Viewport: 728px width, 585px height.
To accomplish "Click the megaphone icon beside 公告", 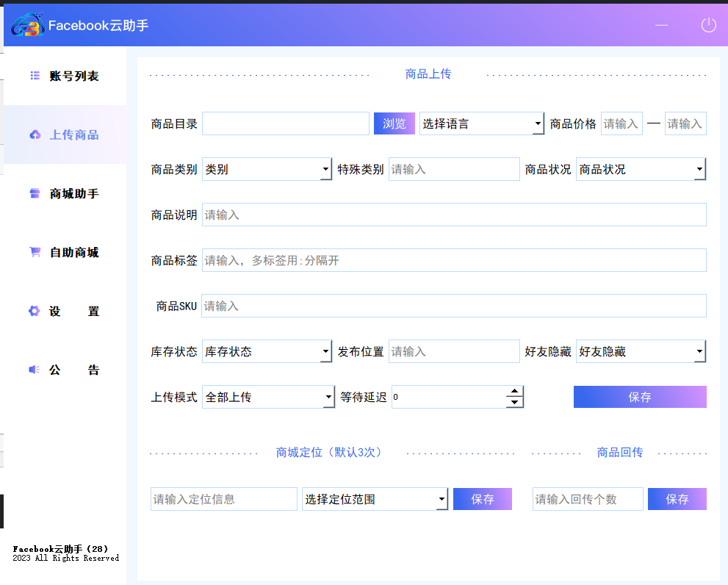I will point(35,370).
